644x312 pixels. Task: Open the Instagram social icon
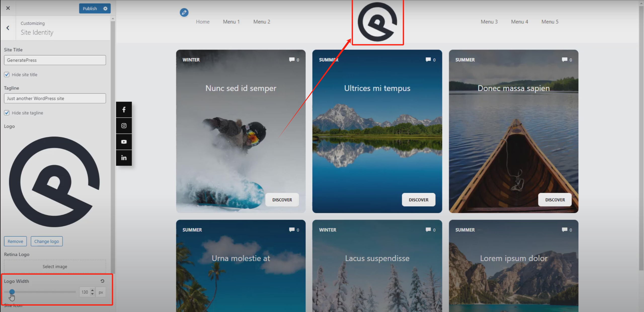point(124,126)
